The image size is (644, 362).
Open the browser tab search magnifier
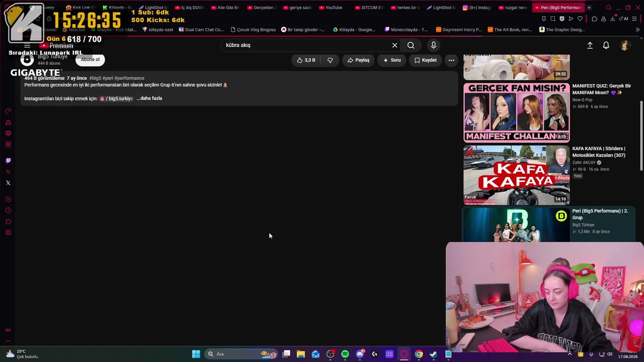608,8
